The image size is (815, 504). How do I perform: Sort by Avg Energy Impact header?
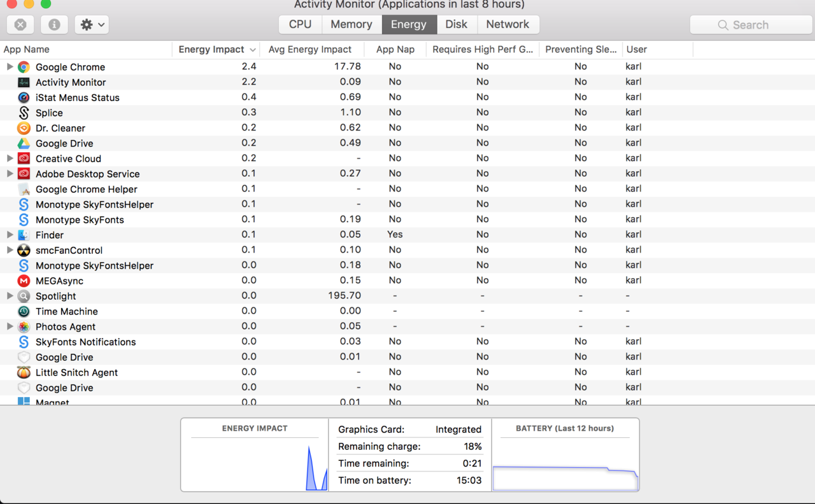312,50
